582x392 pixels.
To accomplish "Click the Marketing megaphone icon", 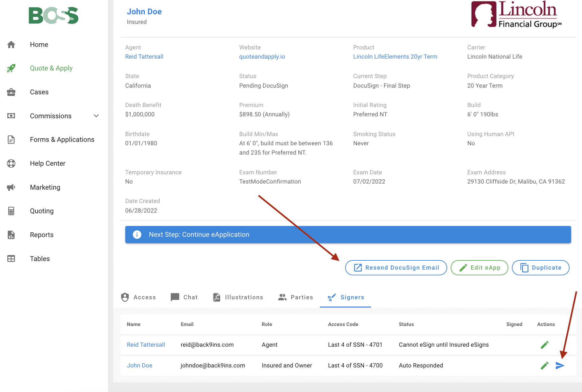I will 11,187.
